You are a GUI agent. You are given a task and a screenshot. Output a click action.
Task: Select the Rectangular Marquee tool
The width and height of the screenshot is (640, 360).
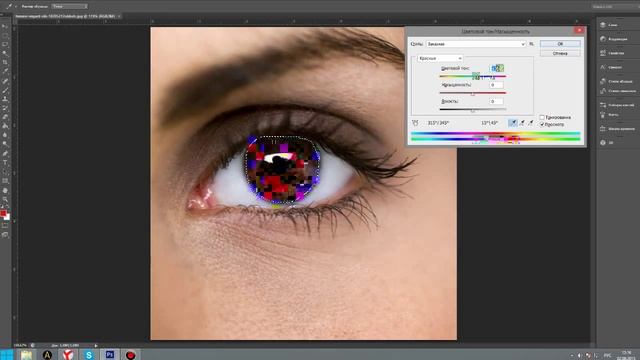5,36
